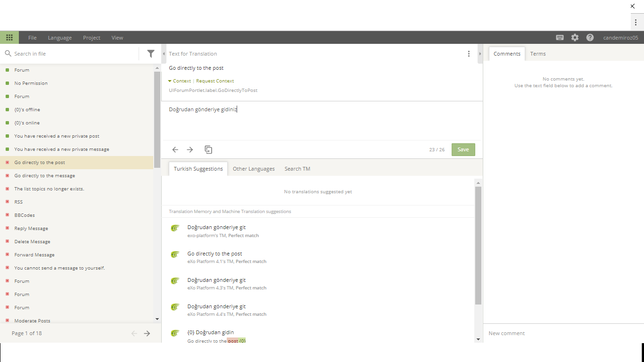Select the 'BBCodes' string
Viewport: 644px width, 362px height.
[77, 215]
